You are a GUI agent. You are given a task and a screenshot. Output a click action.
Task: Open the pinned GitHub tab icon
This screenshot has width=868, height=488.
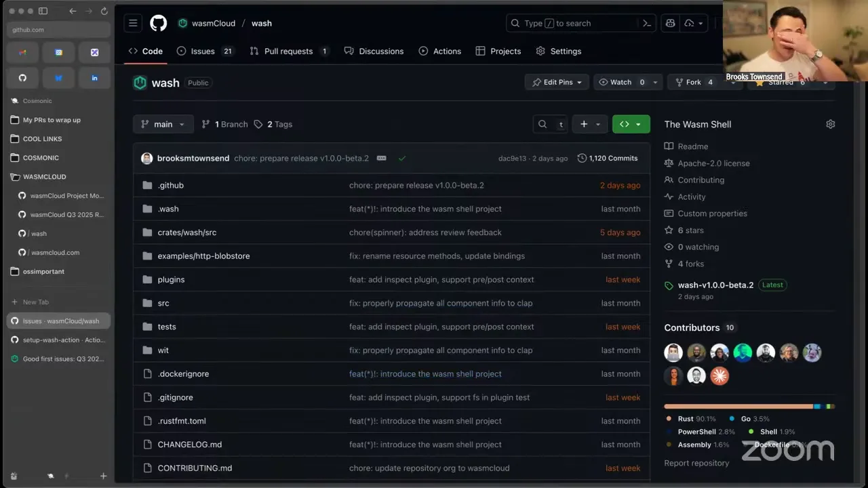point(22,78)
